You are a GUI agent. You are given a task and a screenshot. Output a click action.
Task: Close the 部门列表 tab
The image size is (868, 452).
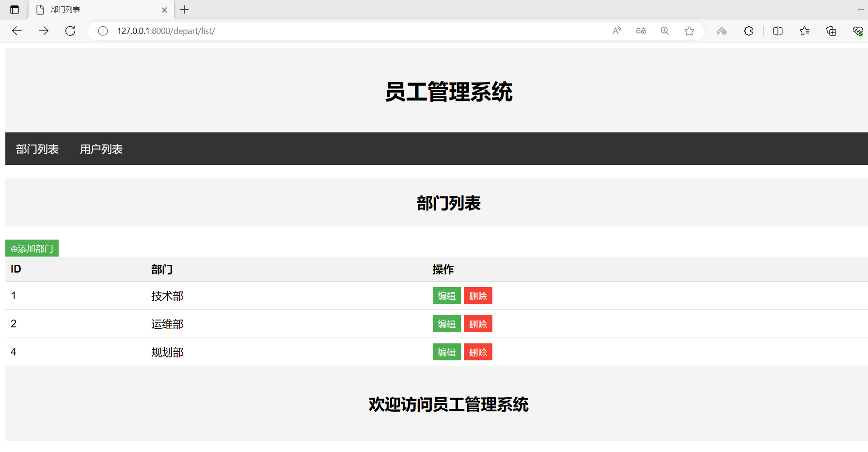coord(164,10)
